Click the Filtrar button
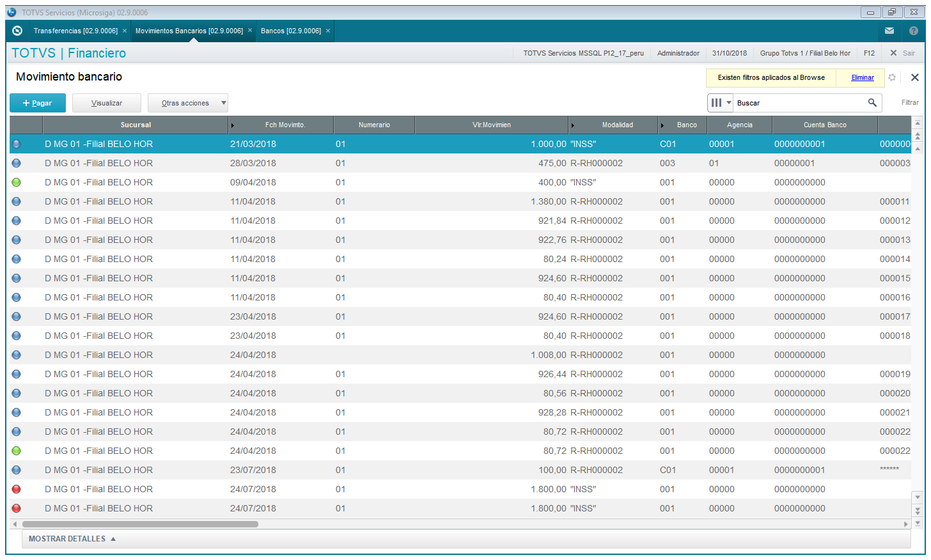The image size is (931, 560). click(x=910, y=102)
